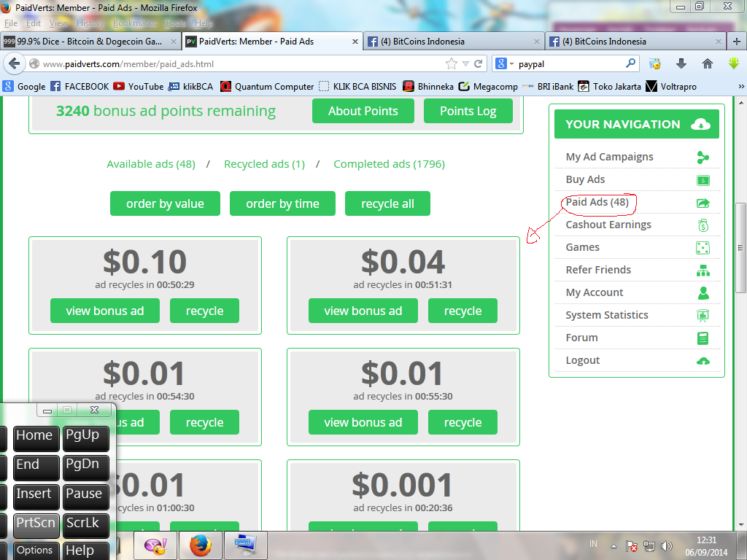Click Cashout Earnings money bag icon

(x=703, y=225)
